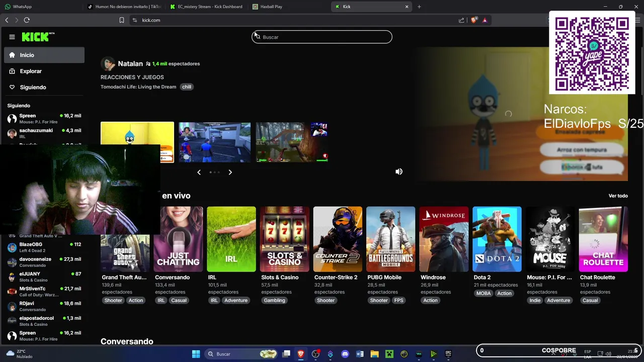
Task: Click the Gambling tag under Slots & Casino
Action: pyautogui.click(x=274, y=300)
